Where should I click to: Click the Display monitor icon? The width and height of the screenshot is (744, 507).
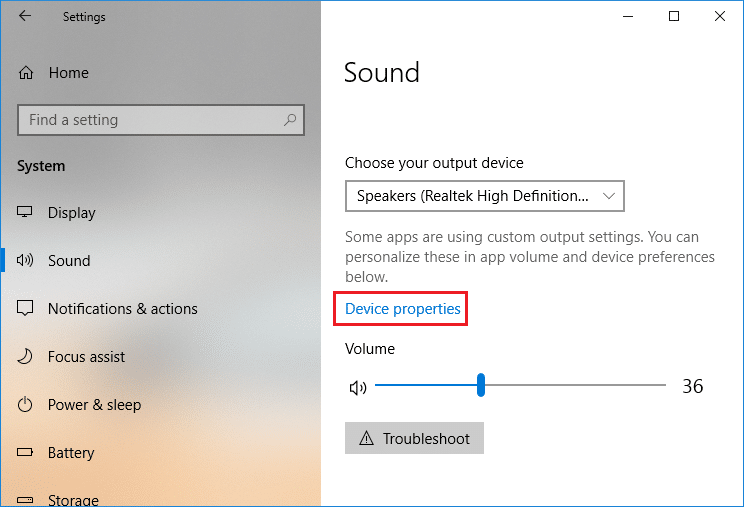point(26,212)
